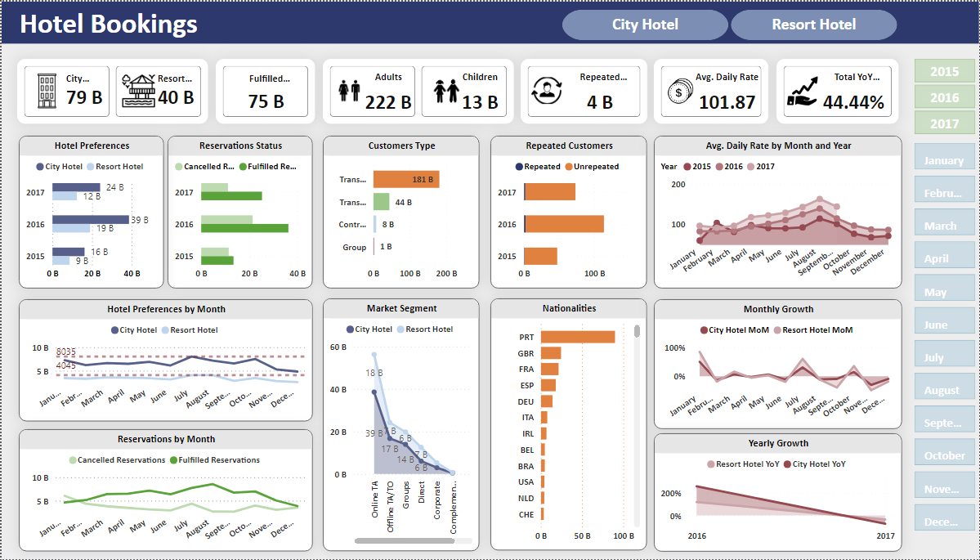Click City Hotel legend in Market Segment

pyautogui.click(x=369, y=329)
